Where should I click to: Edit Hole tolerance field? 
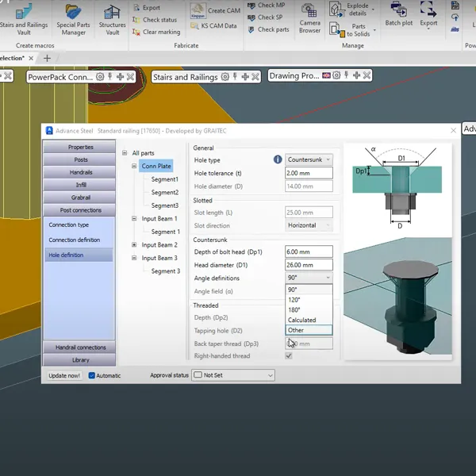(309, 173)
